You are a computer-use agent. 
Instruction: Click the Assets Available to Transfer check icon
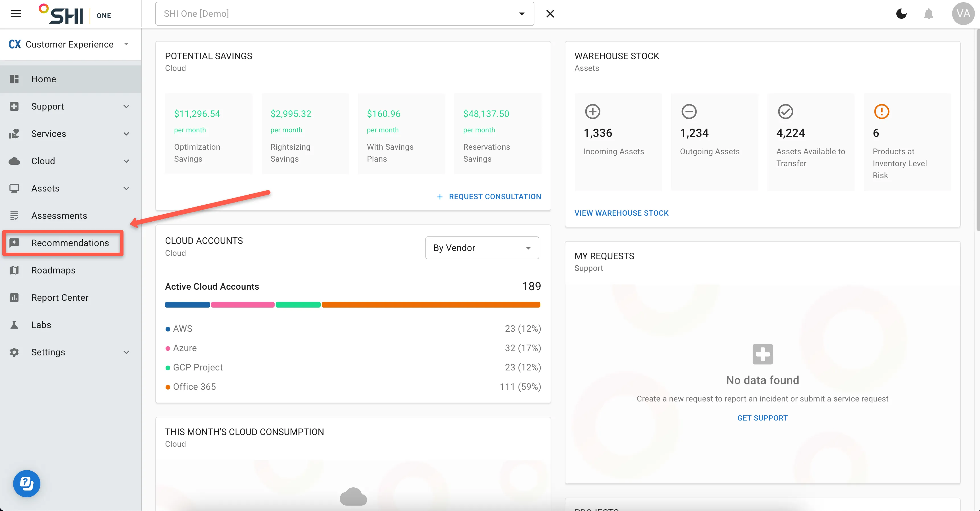click(x=785, y=112)
